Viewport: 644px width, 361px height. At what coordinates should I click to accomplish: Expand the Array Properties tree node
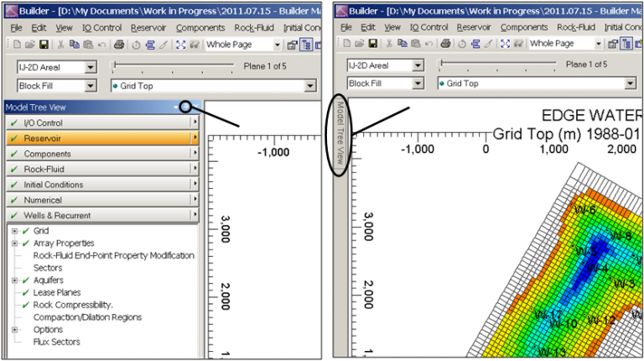click(14, 243)
